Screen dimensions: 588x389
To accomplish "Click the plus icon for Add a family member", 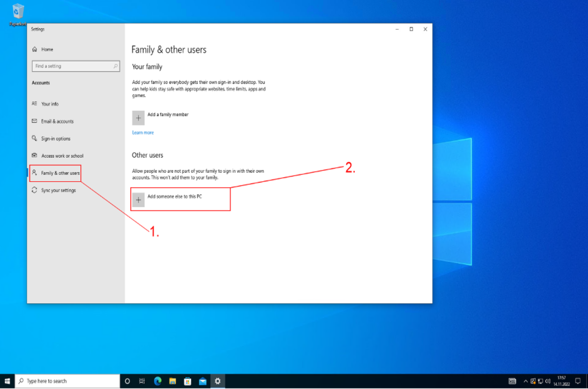I will click(x=138, y=118).
